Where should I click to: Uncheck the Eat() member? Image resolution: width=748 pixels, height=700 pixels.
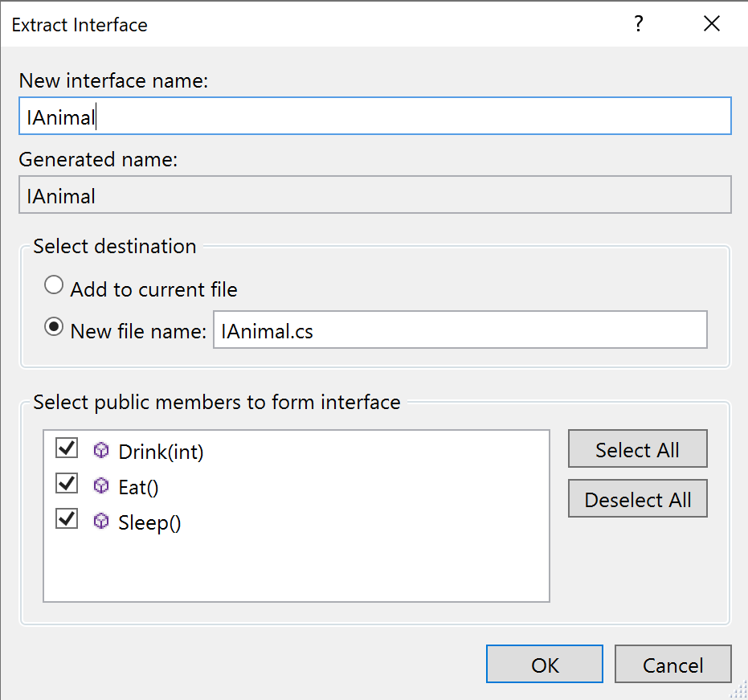point(67,484)
